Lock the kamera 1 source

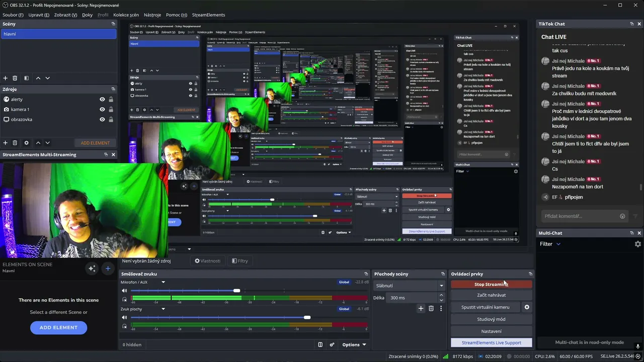point(111,110)
